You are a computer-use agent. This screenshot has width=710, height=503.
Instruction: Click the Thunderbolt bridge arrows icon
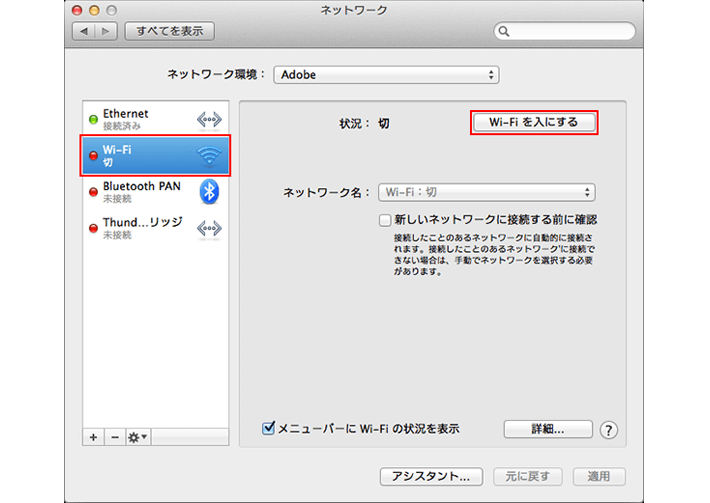coord(208,227)
